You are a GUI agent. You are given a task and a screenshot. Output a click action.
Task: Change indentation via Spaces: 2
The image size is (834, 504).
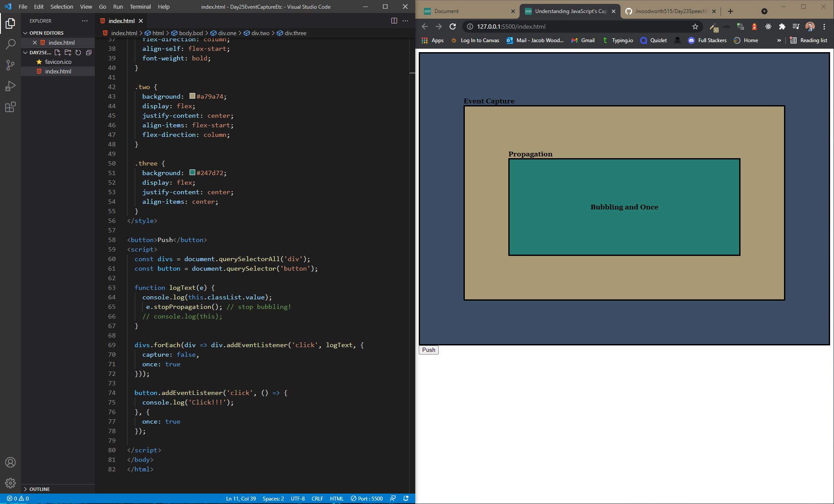(x=273, y=498)
